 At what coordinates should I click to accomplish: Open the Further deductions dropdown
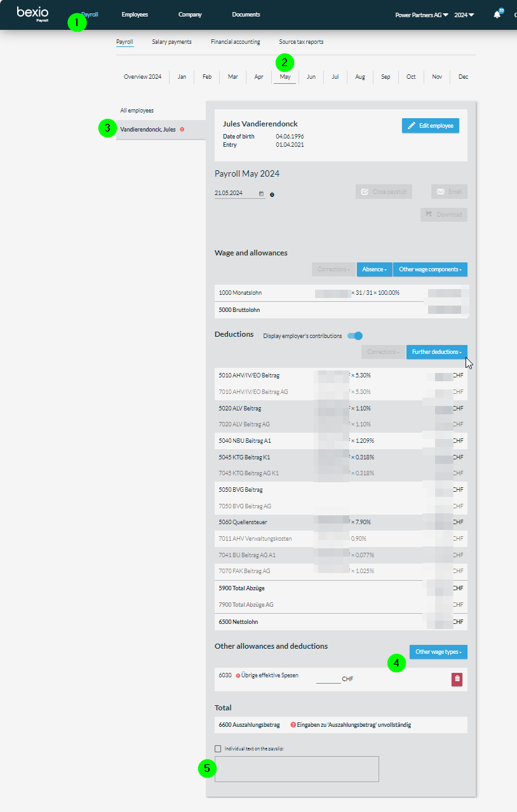coord(437,351)
